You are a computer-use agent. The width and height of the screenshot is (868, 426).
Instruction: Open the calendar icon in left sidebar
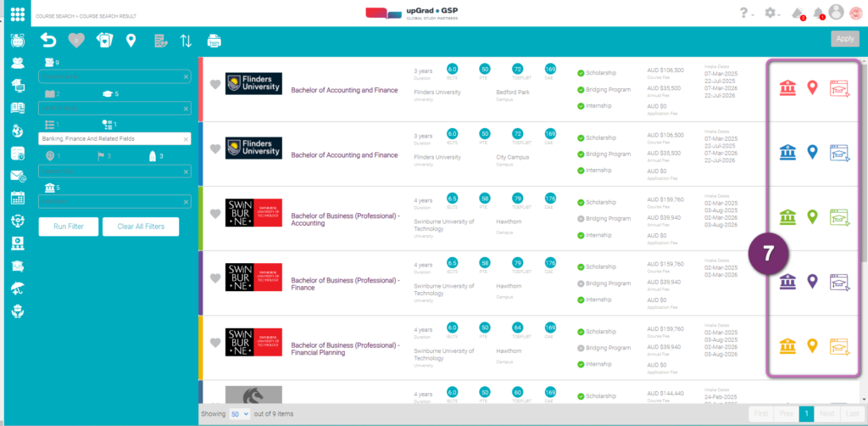coord(18,198)
